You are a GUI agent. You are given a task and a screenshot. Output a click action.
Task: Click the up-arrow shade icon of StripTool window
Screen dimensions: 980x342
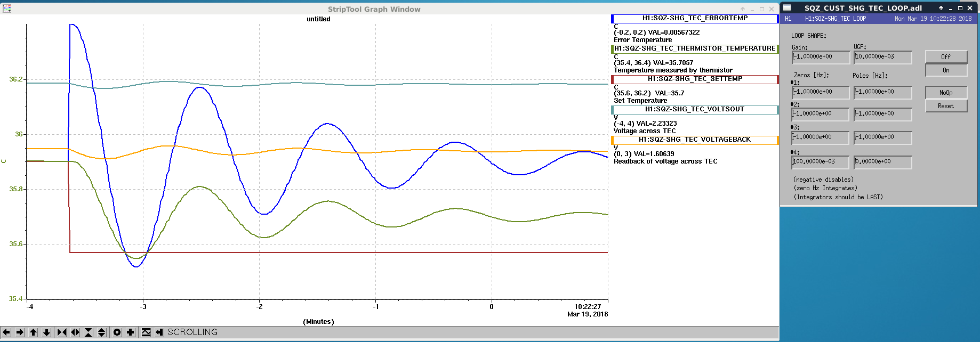[x=743, y=9]
